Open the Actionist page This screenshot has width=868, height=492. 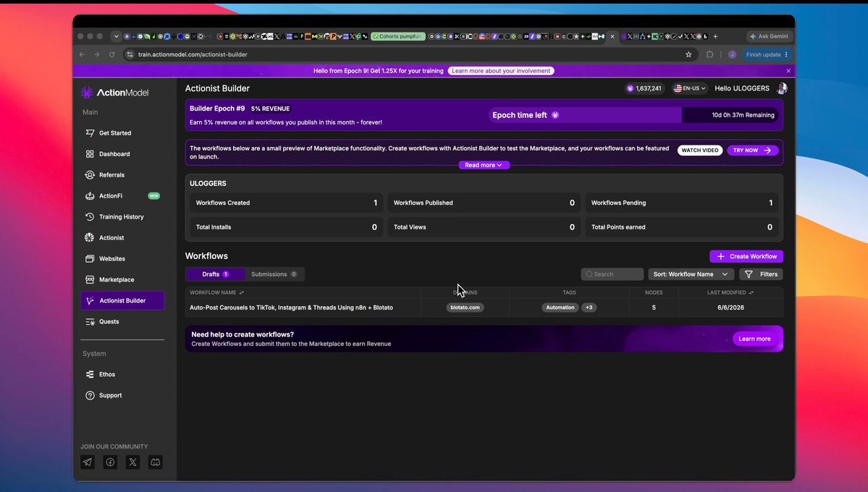pos(111,238)
